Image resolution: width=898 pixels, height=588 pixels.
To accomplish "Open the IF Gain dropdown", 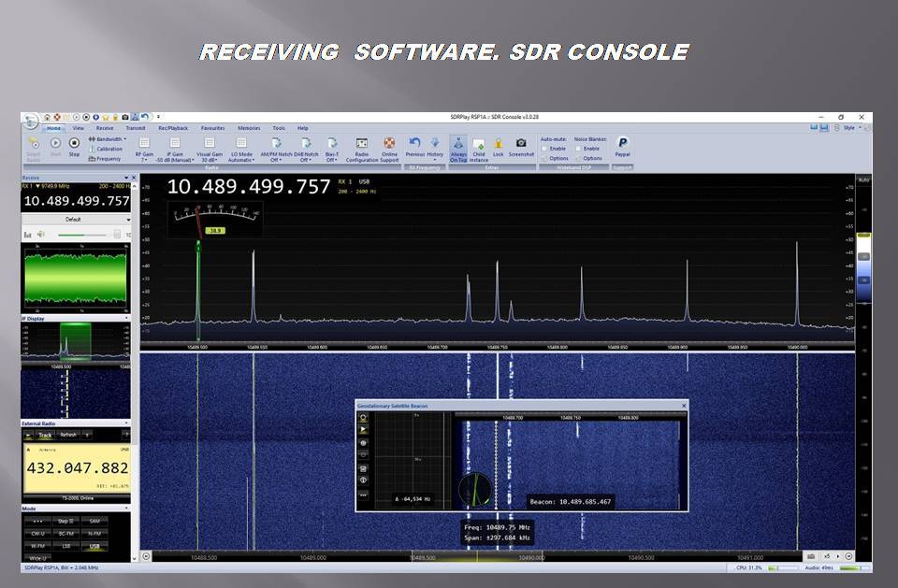I will point(175,149).
